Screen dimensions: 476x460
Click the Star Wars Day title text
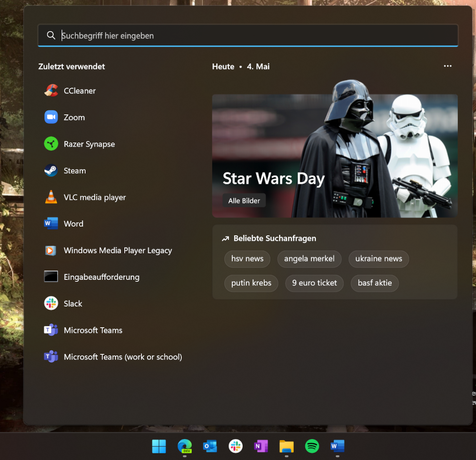click(x=274, y=179)
